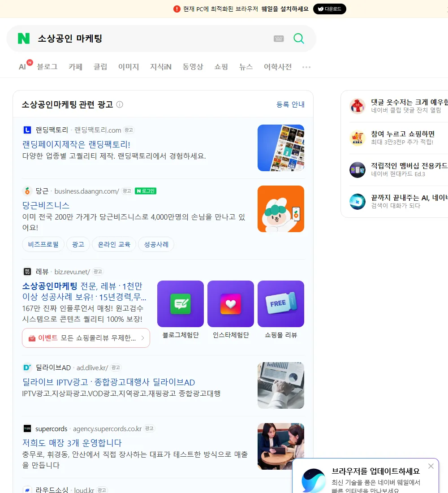Click the 쇼핑몰 리뷰 FREE ticket icon
Image resolution: width=448 pixels, height=493 pixels.
(x=281, y=304)
